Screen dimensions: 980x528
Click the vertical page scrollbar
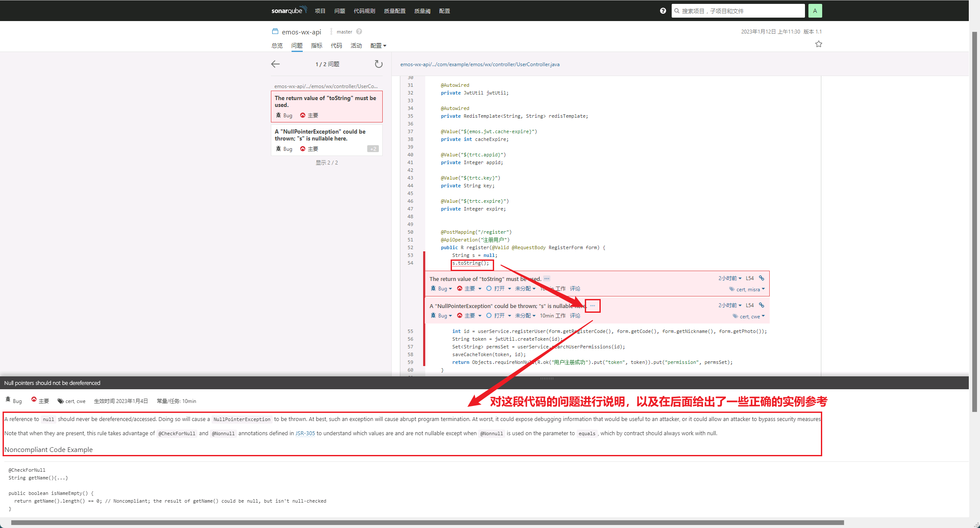coord(974,221)
